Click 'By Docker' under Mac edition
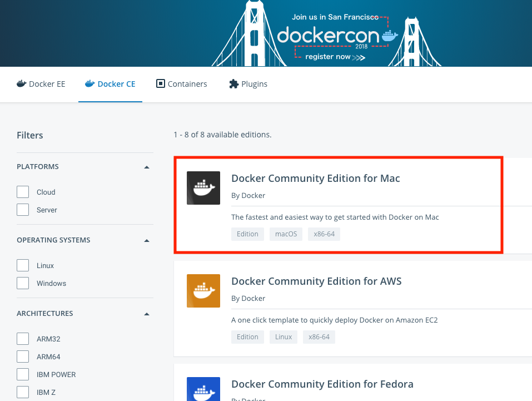 (248, 196)
